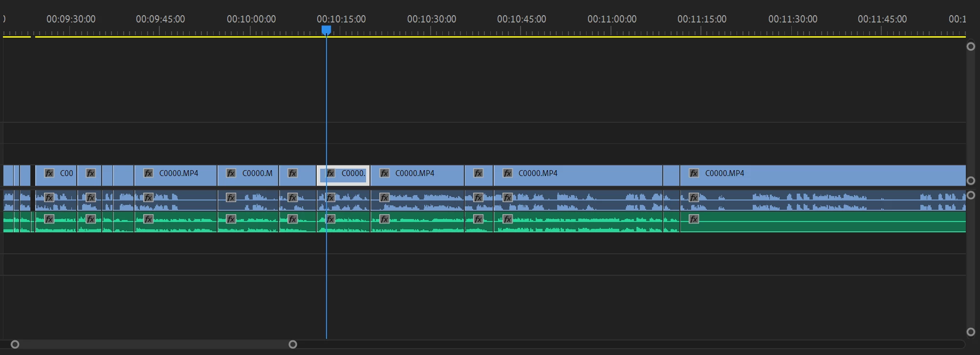The image size is (980, 355).
Task: Click the 00:10:30:00 timecode on the ruler
Action: (432, 19)
